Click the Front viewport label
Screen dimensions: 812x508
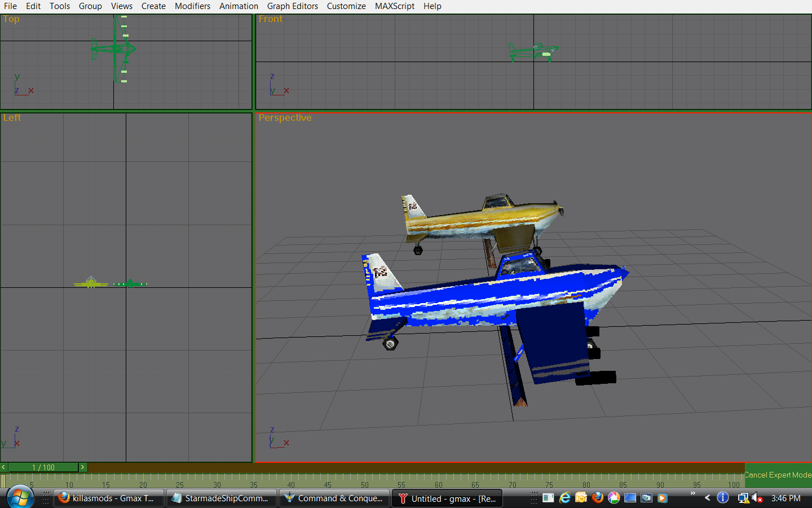pos(270,19)
